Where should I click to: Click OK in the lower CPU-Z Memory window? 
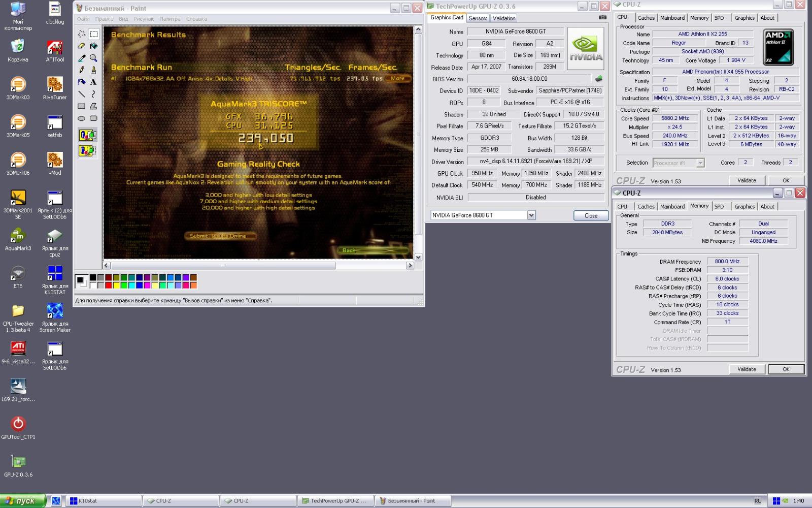[x=786, y=369]
